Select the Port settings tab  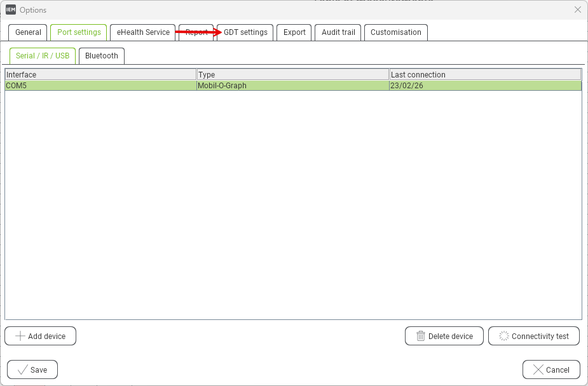click(x=79, y=32)
